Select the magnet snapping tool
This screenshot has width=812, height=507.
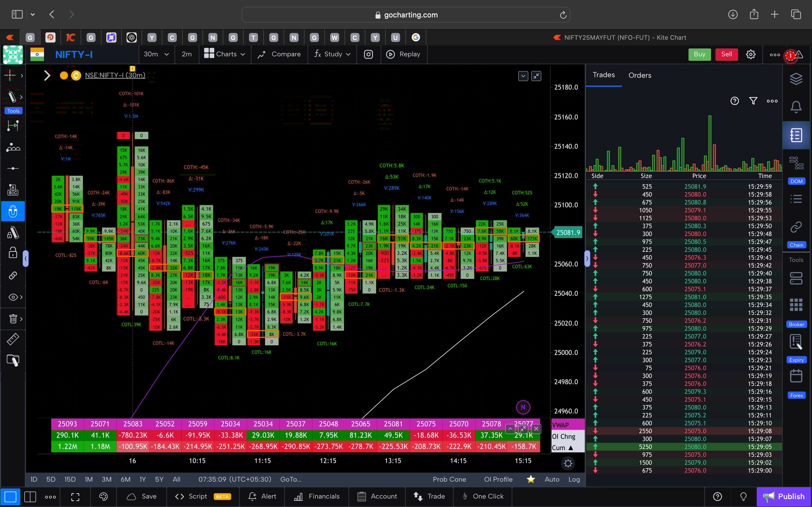pyautogui.click(x=13, y=211)
